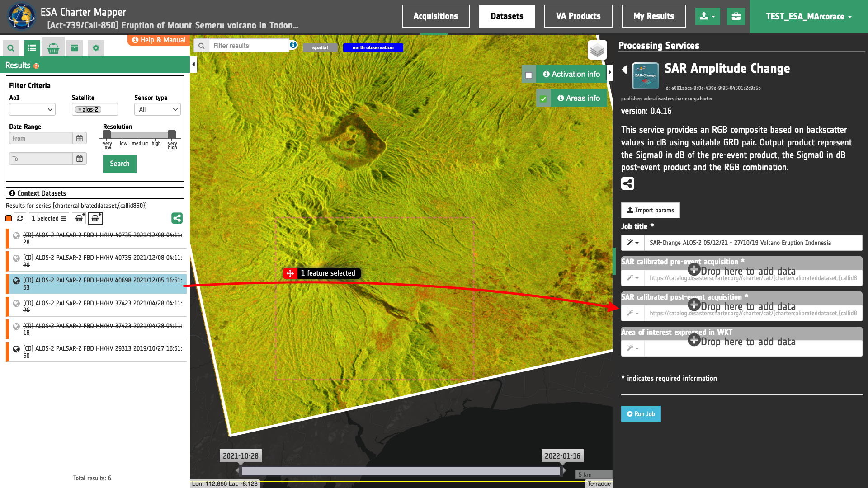The image size is (868, 488).
Task: Share the search results green icon
Action: 177,218
